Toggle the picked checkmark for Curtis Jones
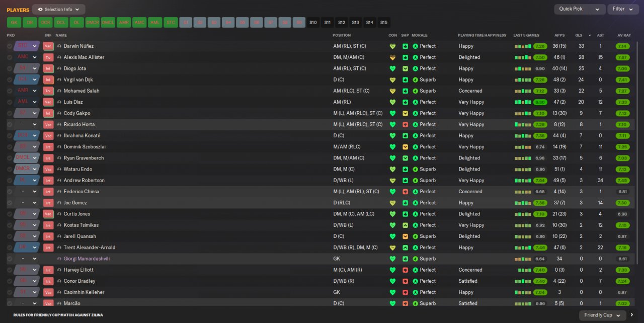 pyautogui.click(x=10, y=214)
